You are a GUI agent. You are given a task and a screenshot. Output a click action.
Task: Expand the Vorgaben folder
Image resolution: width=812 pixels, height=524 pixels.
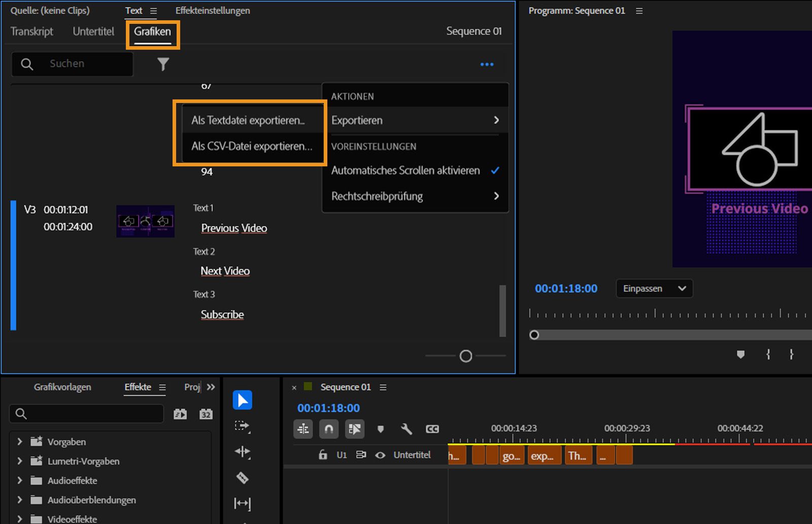[x=20, y=441]
